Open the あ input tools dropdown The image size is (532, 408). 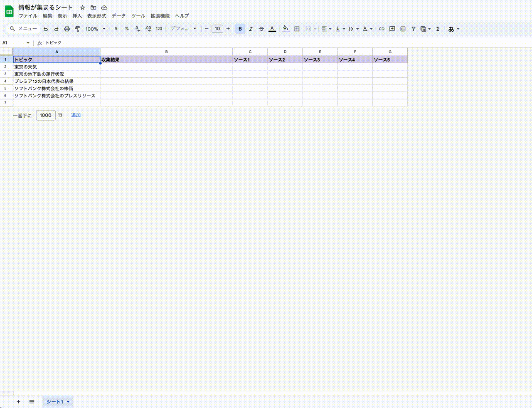click(x=453, y=29)
